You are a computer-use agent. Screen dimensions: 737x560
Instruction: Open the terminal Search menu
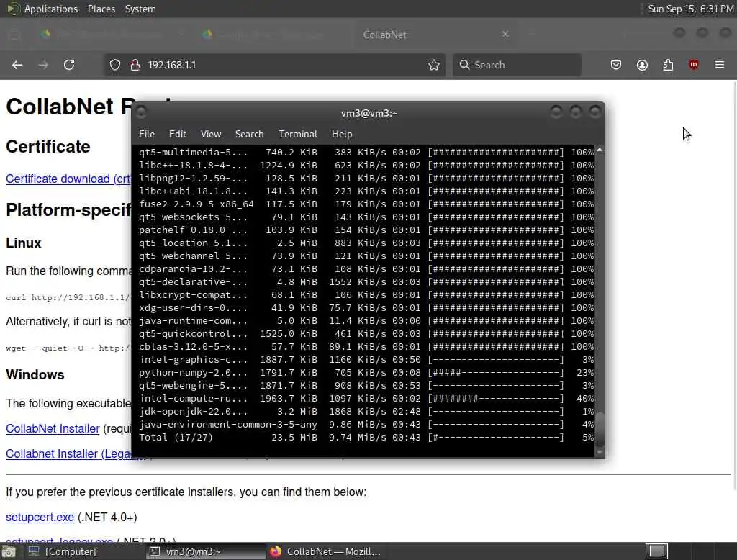click(x=249, y=134)
